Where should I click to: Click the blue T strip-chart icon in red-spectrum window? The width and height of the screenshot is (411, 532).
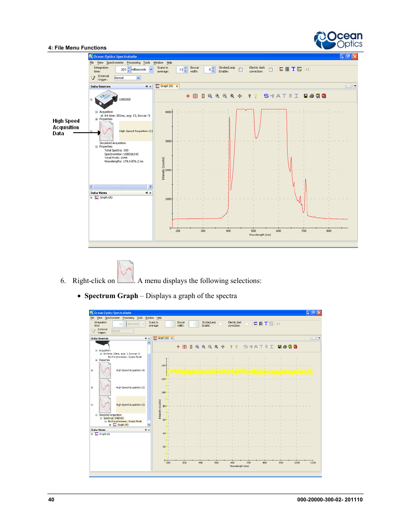tap(293, 69)
